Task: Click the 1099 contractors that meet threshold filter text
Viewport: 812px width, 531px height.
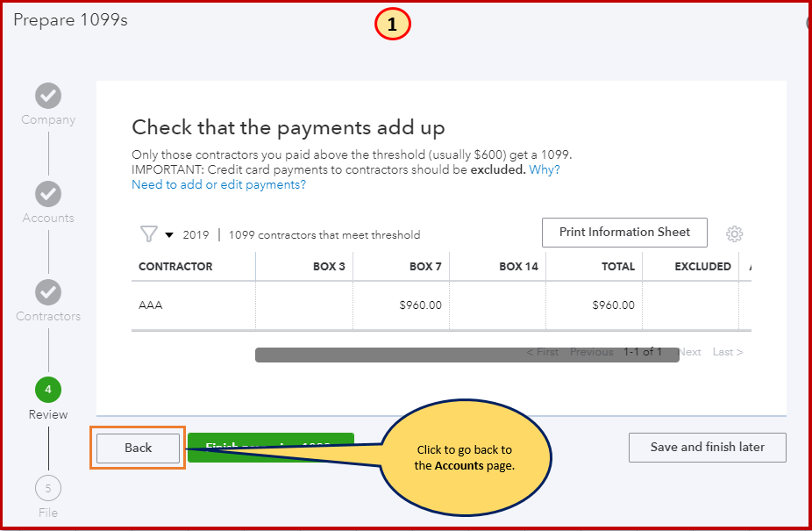Action: click(324, 235)
